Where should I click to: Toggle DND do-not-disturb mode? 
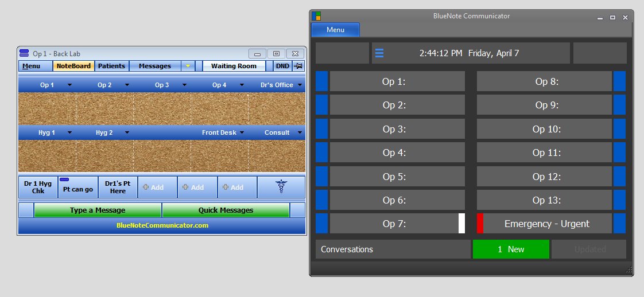click(x=282, y=66)
